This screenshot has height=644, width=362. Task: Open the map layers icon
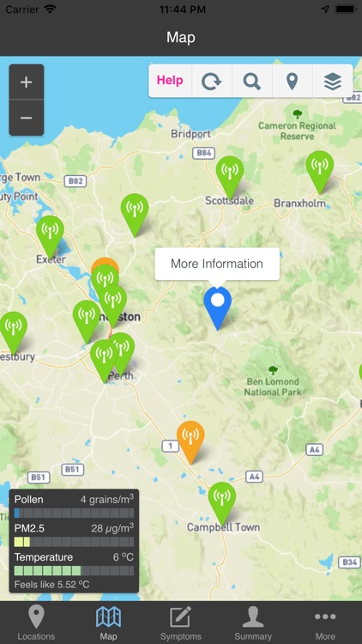pos(333,81)
